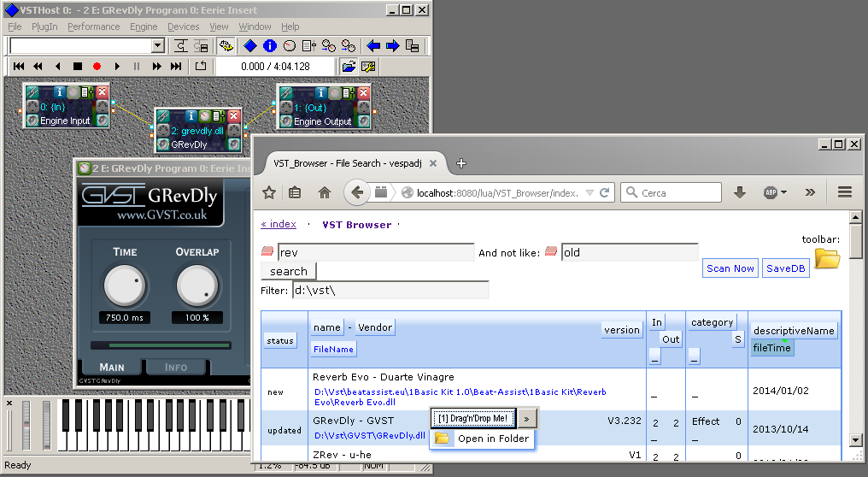Image resolution: width=868 pixels, height=477 pixels.
Task: Click the red close icon on GRevDly node
Action: point(233,115)
